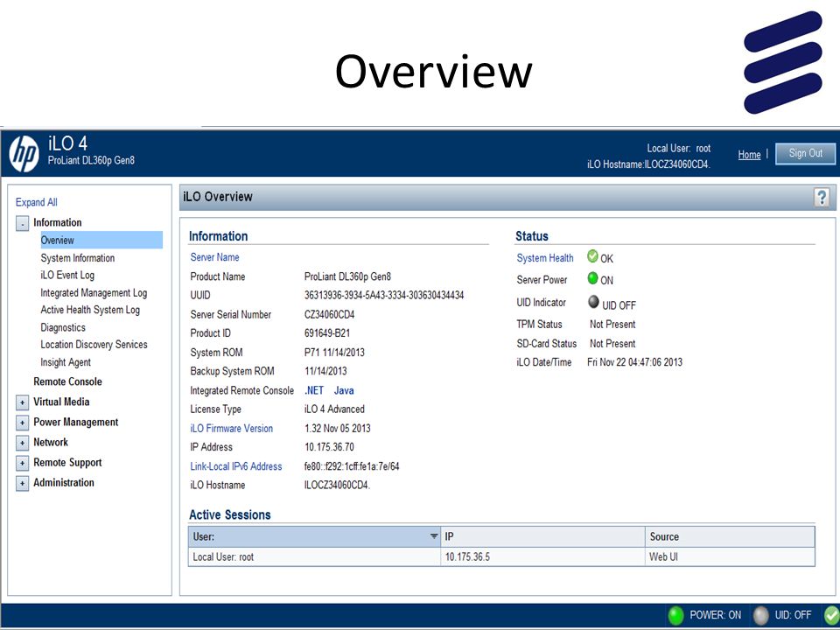The width and height of the screenshot is (840, 630).
Task: Open the iLO Event Log
Action: coord(67,275)
